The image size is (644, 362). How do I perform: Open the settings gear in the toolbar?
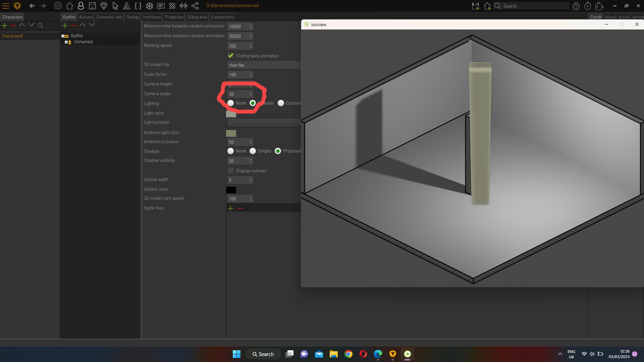pos(58,6)
